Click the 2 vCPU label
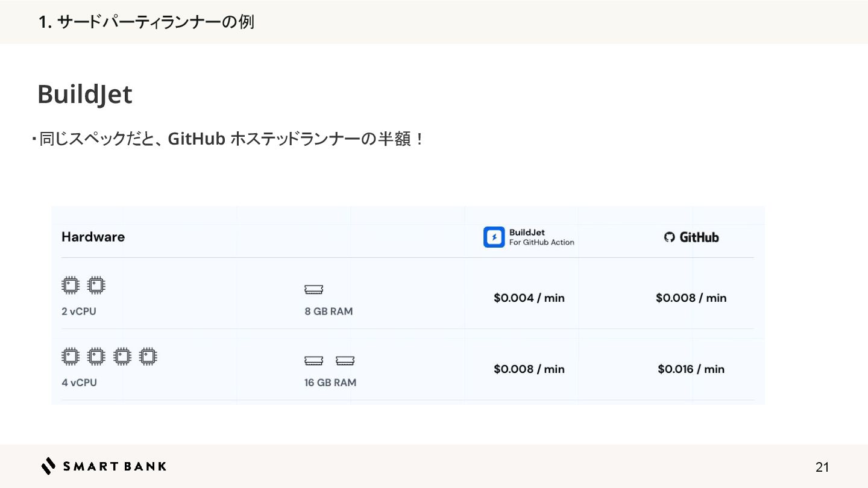Viewport: 868px width, 488px height. click(x=79, y=311)
